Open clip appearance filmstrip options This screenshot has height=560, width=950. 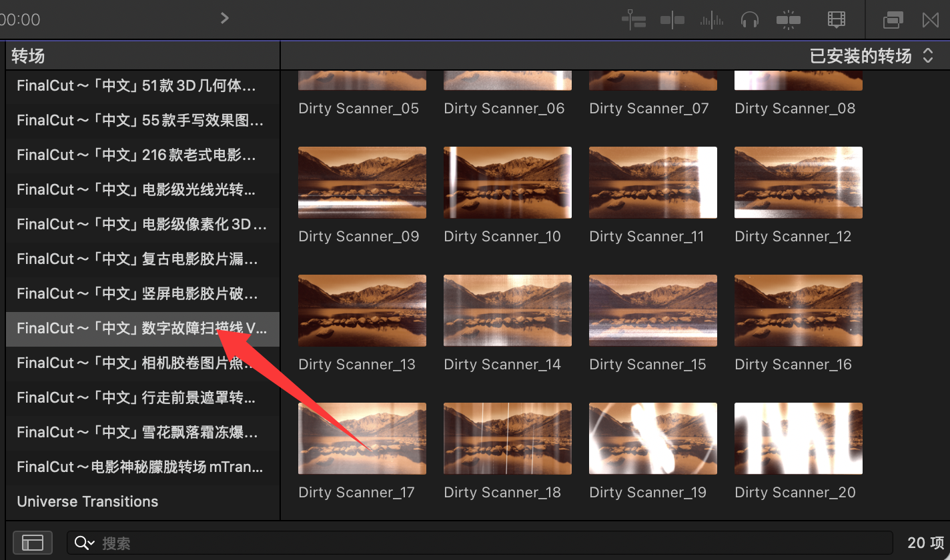pyautogui.click(x=837, y=20)
